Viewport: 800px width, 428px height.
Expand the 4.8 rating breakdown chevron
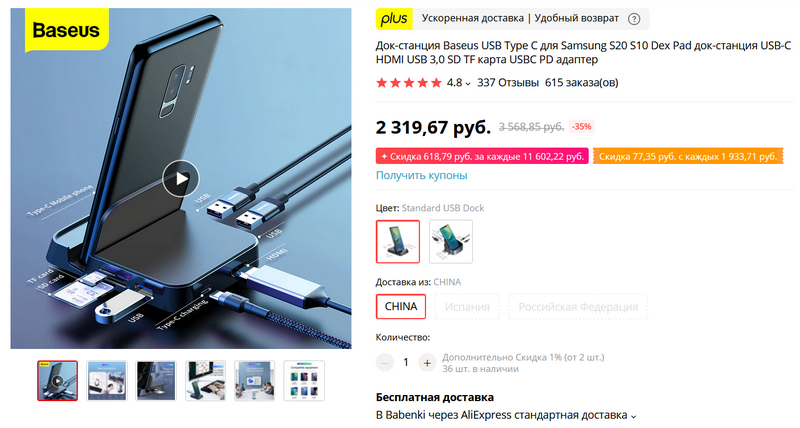[467, 84]
